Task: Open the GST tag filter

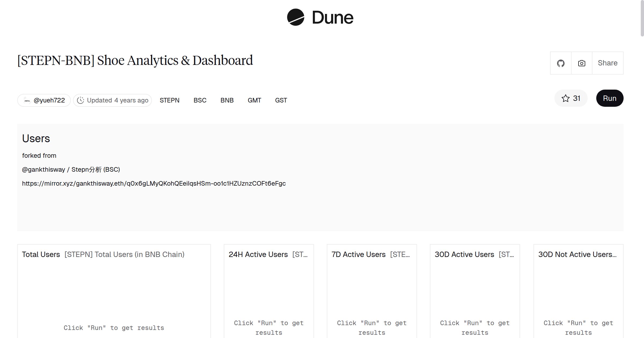Action: (x=281, y=100)
